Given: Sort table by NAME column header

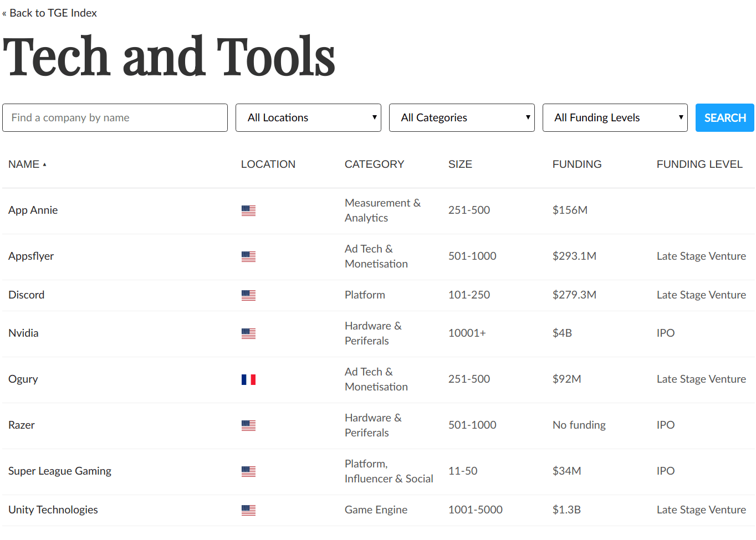Looking at the screenshot, I should pyautogui.click(x=27, y=164).
